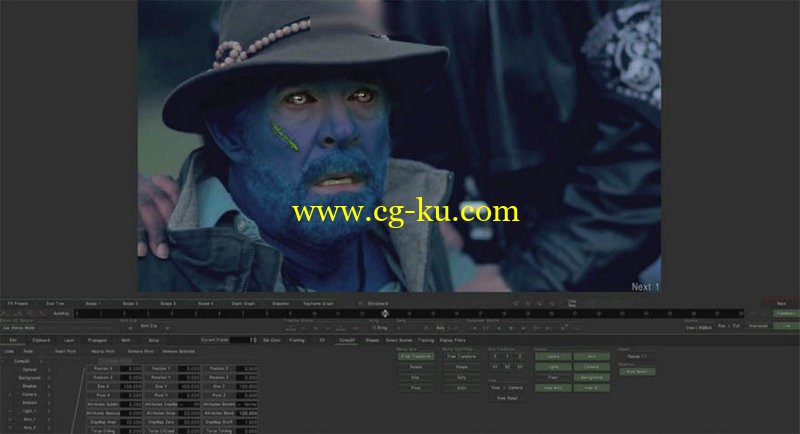Open the Setup tab
The image size is (800, 434).
click(154, 340)
